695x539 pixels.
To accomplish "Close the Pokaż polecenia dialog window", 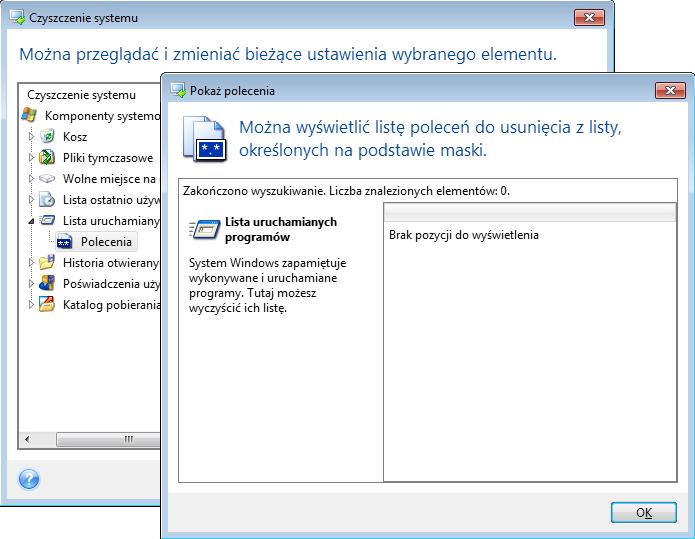I will click(x=670, y=90).
